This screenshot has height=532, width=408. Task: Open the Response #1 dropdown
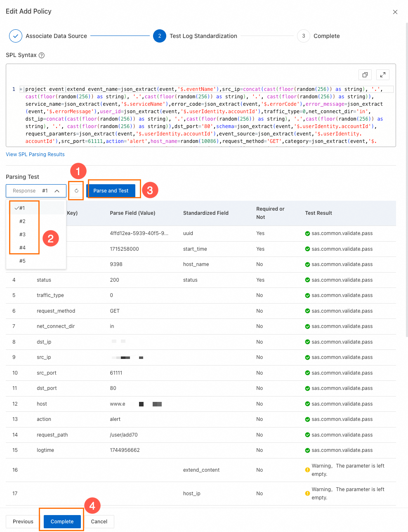(x=36, y=191)
